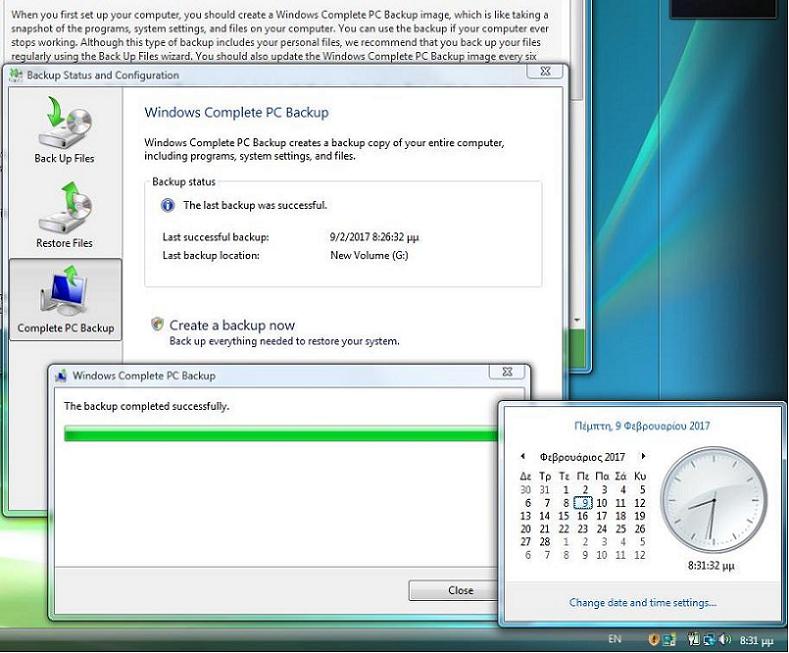The image size is (789, 653).
Task: Select day 16 in the calendar
Action: click(583, 516)
